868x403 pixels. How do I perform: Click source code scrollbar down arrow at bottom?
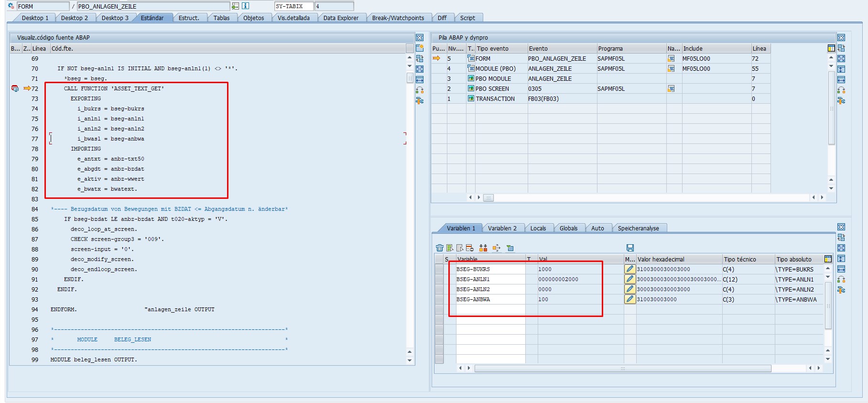[410, 360]
